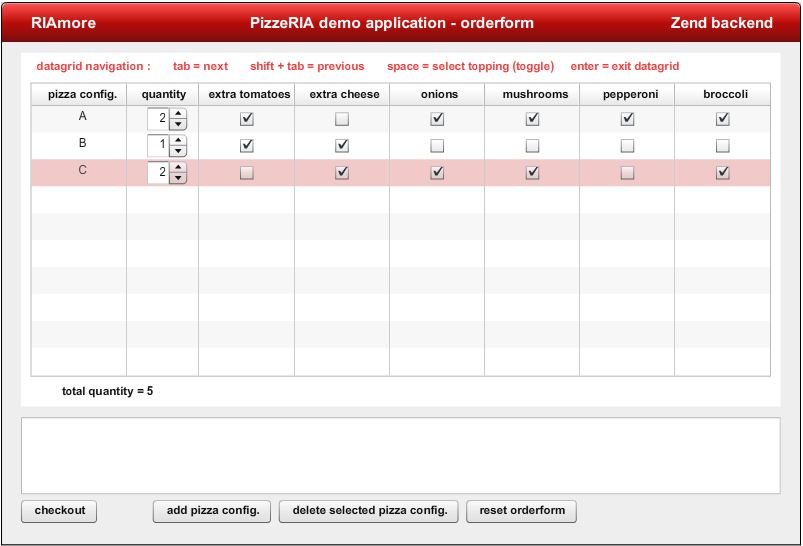Delete the selected pizza config
Image resolution: width=803 pixels, height=546 pixels.
[369, 511]
